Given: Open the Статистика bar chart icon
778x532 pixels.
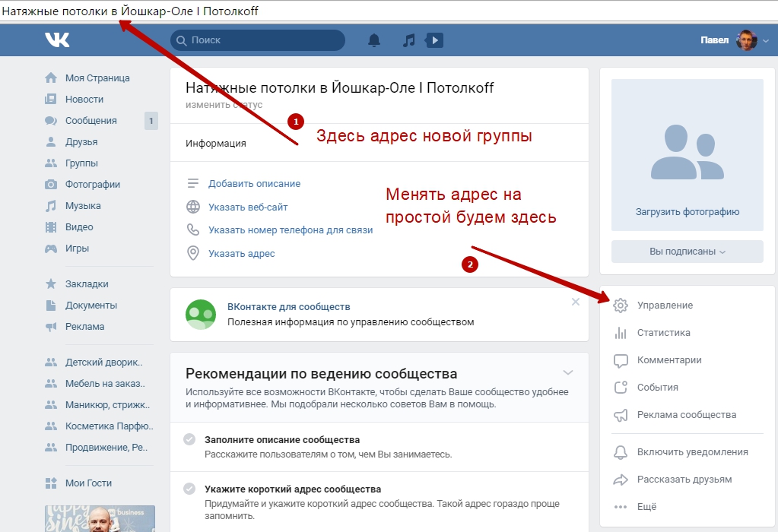Looking at the screenshot, I should point(621,333).
